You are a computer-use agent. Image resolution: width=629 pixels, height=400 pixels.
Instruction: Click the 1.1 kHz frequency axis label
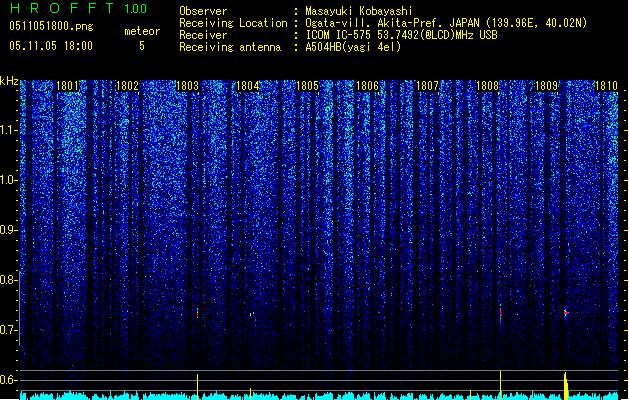click(7, 130)
